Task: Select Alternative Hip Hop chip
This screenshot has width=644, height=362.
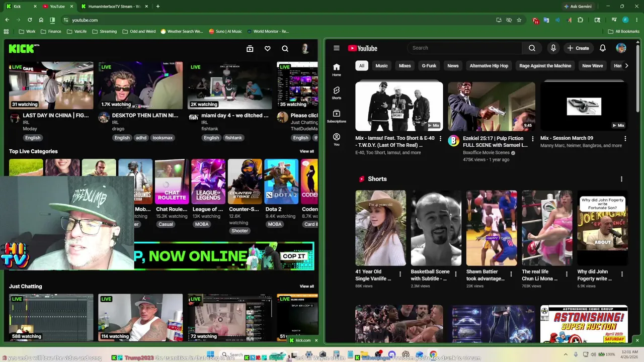Action: (489, 66)
